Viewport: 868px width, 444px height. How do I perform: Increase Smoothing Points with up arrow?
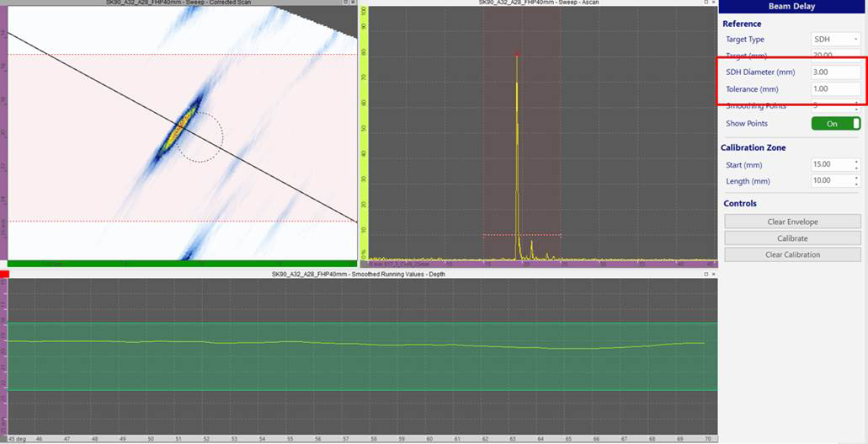(x=857, y=103)
